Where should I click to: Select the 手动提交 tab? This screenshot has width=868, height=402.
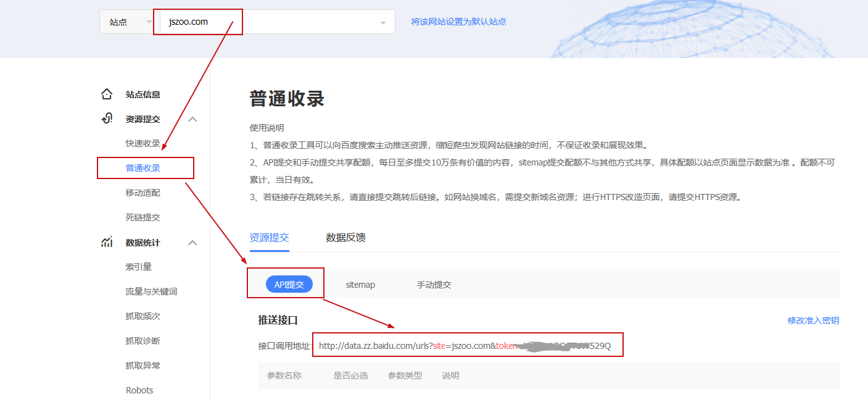434,285
